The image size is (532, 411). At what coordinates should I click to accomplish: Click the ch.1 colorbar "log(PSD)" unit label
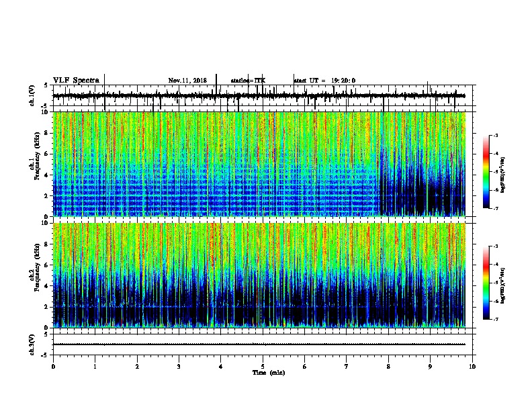click(502, 175)
